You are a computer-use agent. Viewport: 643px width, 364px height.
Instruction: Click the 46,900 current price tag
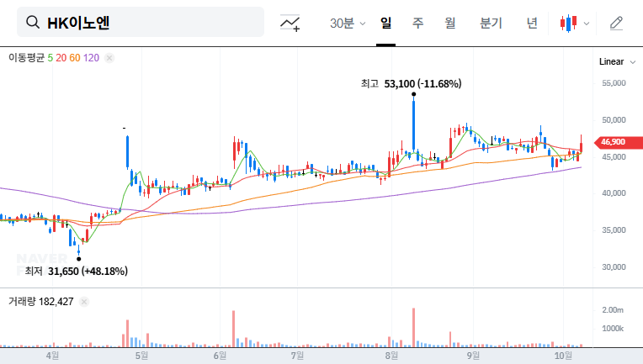coord(619,142)
